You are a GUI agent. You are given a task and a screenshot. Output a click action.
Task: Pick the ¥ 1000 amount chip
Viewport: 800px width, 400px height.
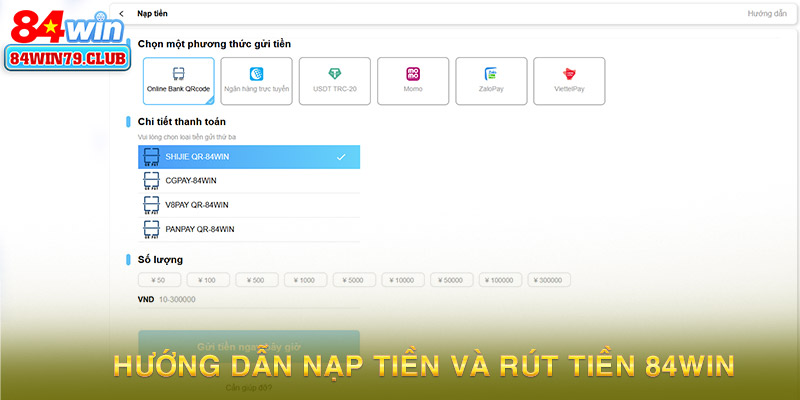point(305,280)
